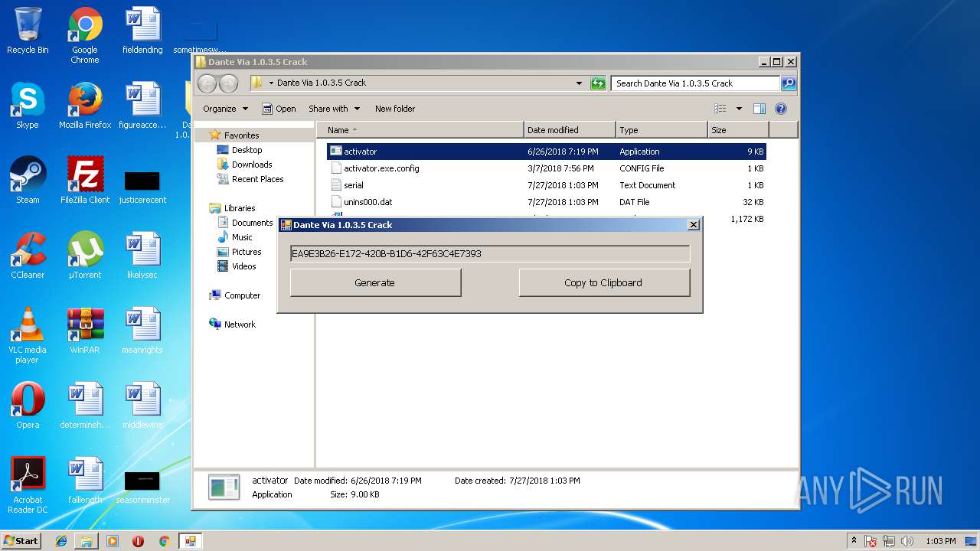Click the search magnifier icon
Screen dimensions: 980x551
[x=788, y=83]
